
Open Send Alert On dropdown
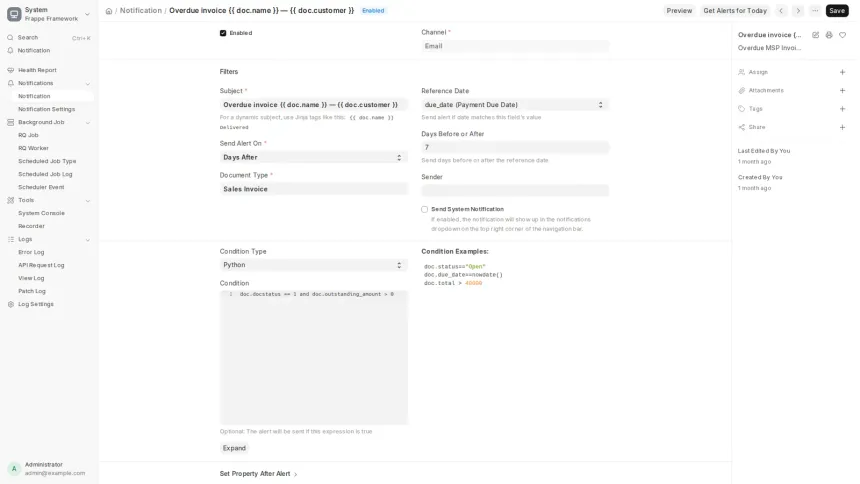point(313,157)
